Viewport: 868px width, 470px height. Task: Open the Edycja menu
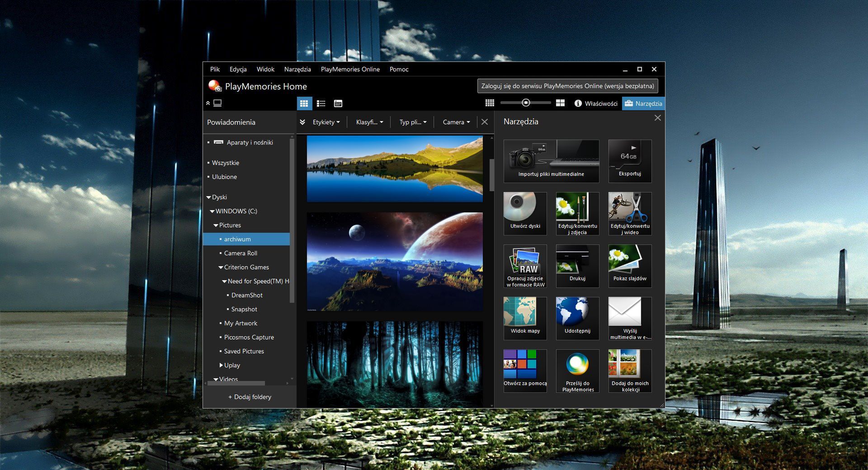(x=238, y=69)
